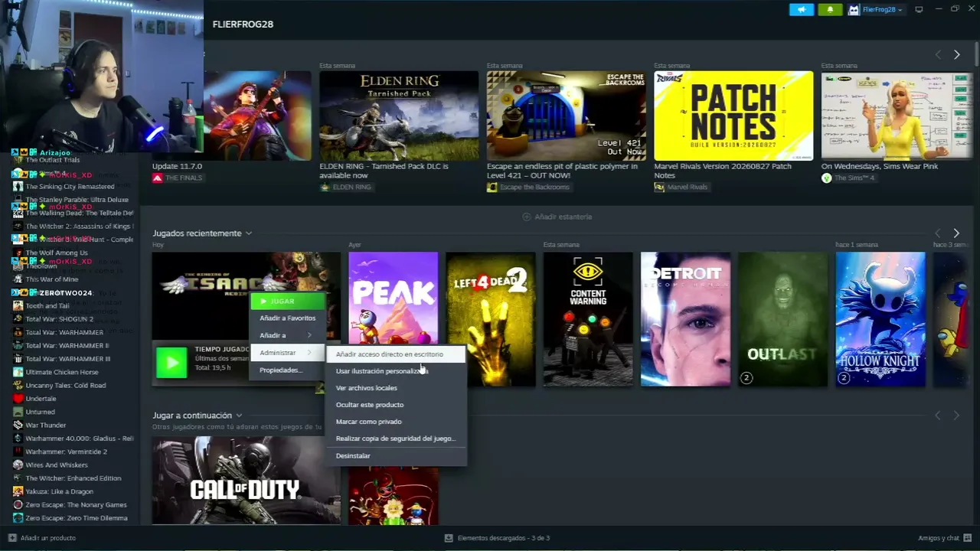Open the Jugados recientemente shelf dropdown

coord(249,233)
